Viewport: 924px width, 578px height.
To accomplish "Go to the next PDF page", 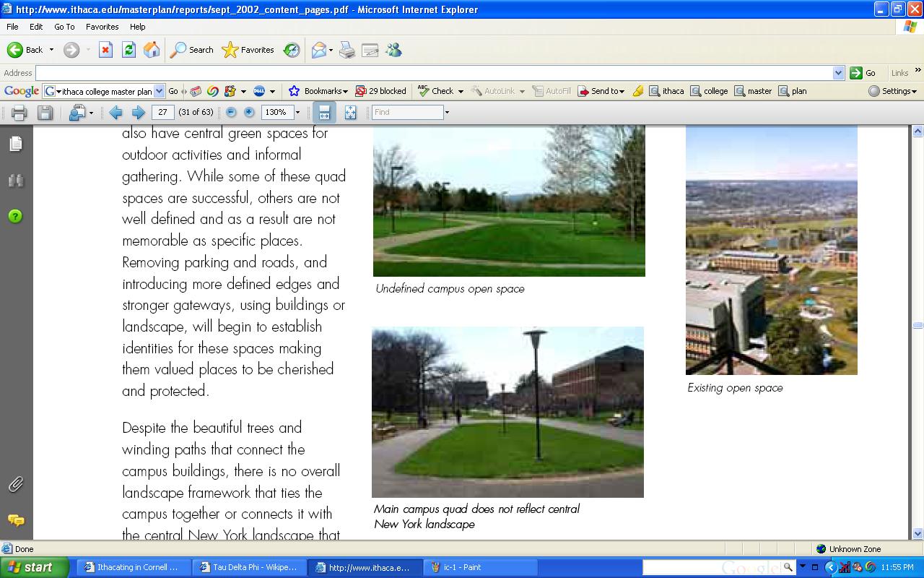I will click(x=138, y=113).
